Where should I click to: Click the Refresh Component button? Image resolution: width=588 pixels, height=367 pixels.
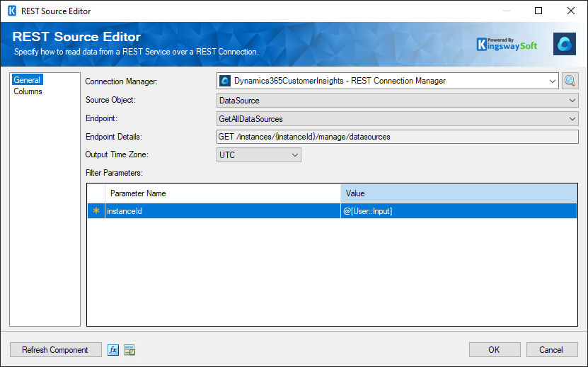[x=55, y=350]
